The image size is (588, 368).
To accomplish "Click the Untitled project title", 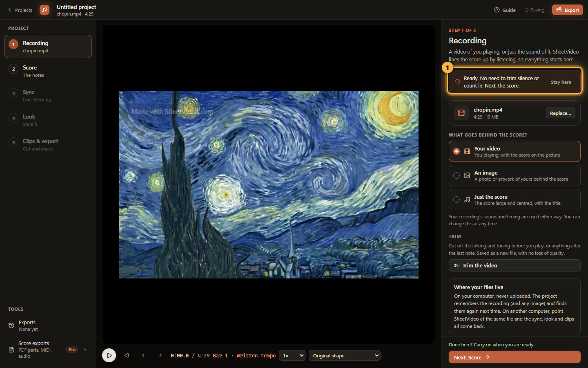I will [x=76, y=7].
